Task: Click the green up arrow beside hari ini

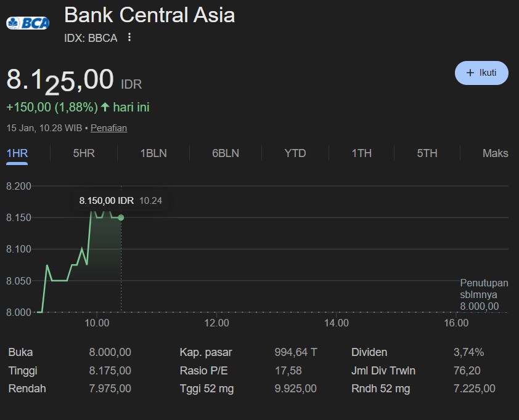Action: point(105,107)
